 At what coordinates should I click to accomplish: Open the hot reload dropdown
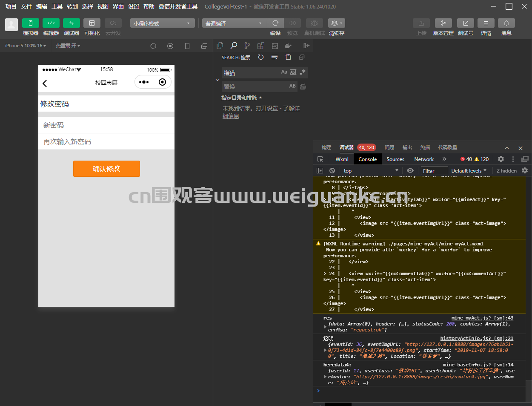68,46
